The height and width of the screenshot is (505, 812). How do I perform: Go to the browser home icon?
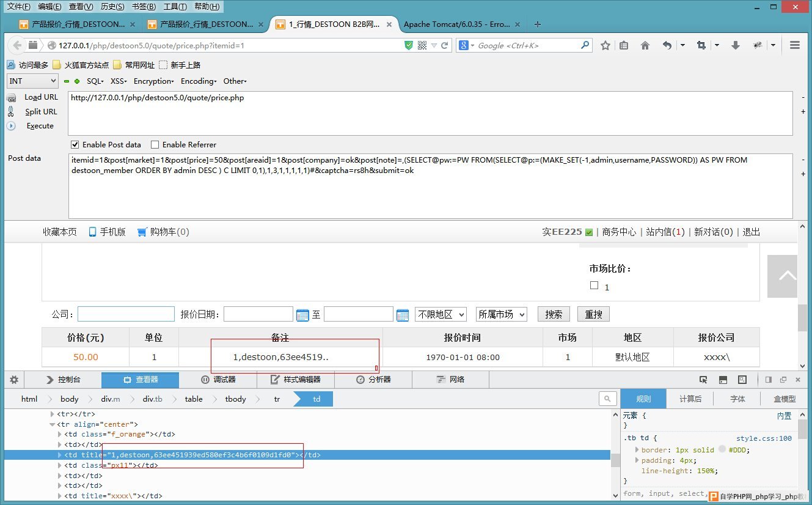coord(645,45)
